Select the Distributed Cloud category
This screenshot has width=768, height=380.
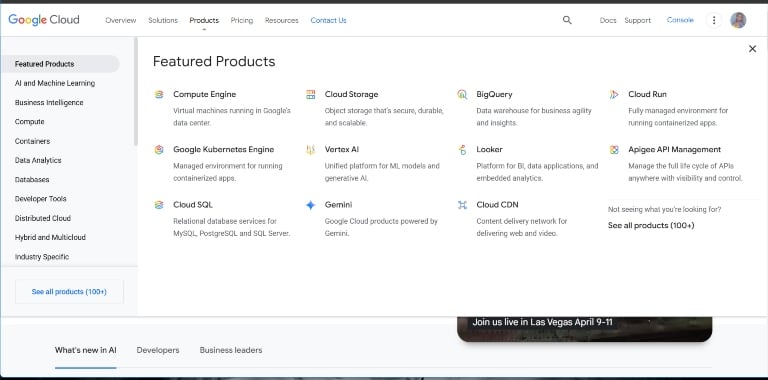coord(43,218)
